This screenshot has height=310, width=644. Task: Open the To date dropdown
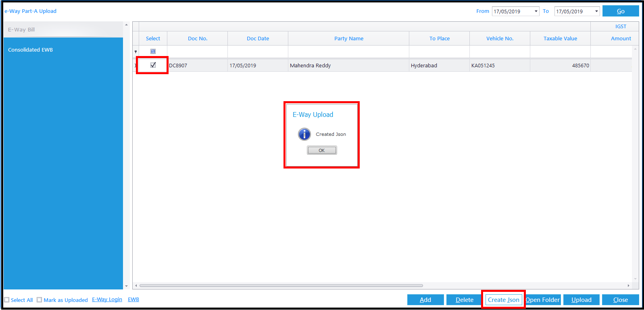click(x=596, y=11)
